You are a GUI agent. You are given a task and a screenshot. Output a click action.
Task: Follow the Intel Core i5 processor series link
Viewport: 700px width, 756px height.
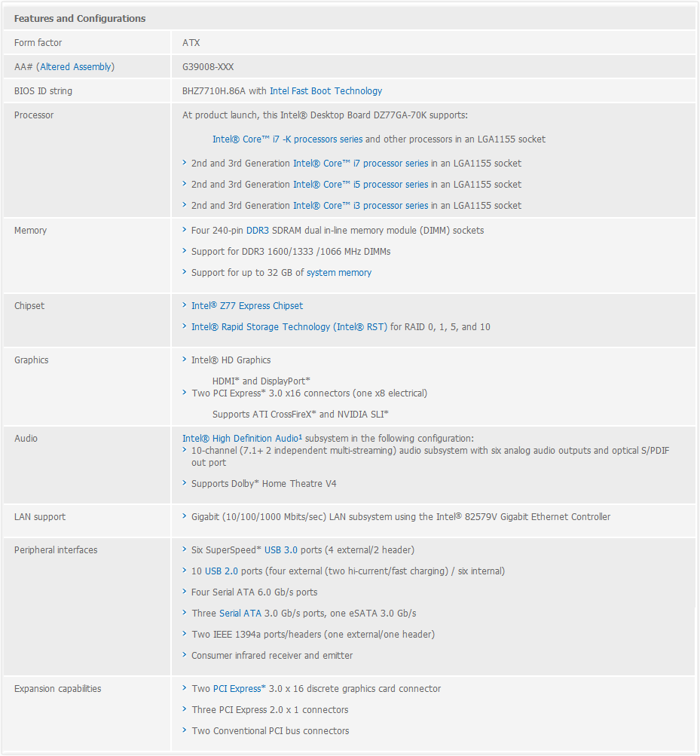coord(361,185)
